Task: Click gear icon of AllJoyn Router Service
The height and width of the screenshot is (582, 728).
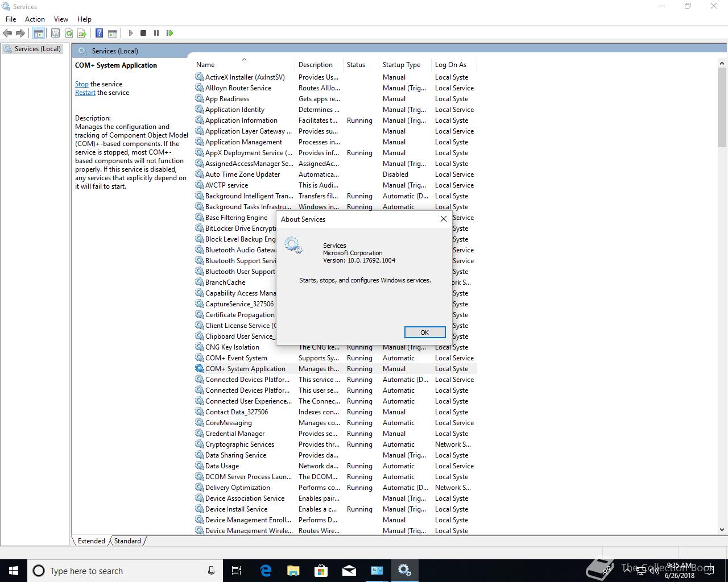Action: click(x=200, y=88)
